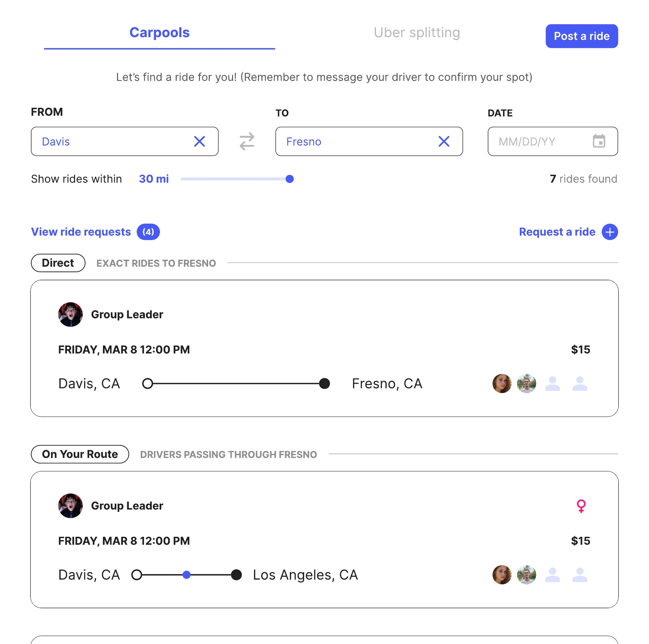Viewport: 649px width, 644px height.
Task: Click the EXACT RIDES TO FRESNO heading
Action: (156, 263)
